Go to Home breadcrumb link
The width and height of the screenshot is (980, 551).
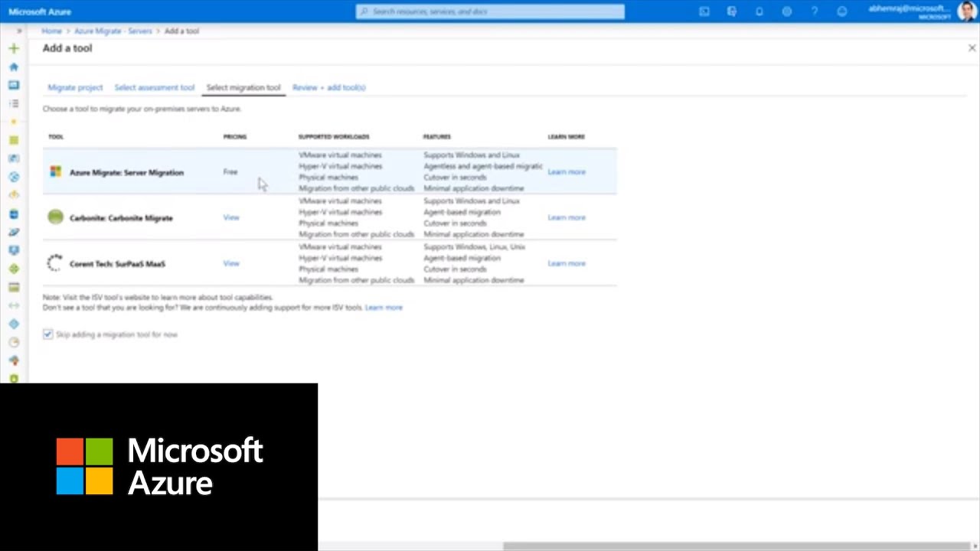(52, 31)
